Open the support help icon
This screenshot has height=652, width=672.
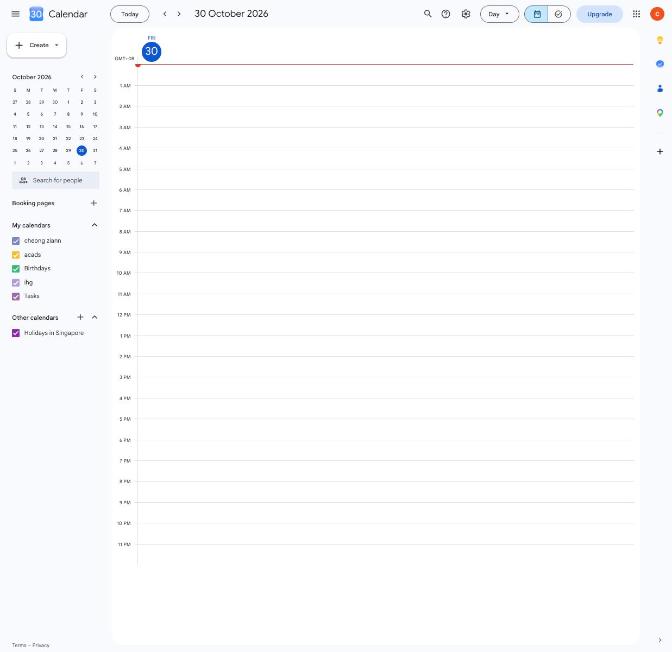(x=446, y=14)
